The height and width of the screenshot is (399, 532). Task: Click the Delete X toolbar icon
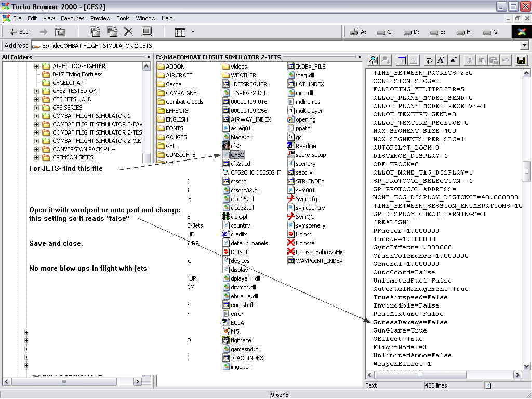tap(128, 32)
